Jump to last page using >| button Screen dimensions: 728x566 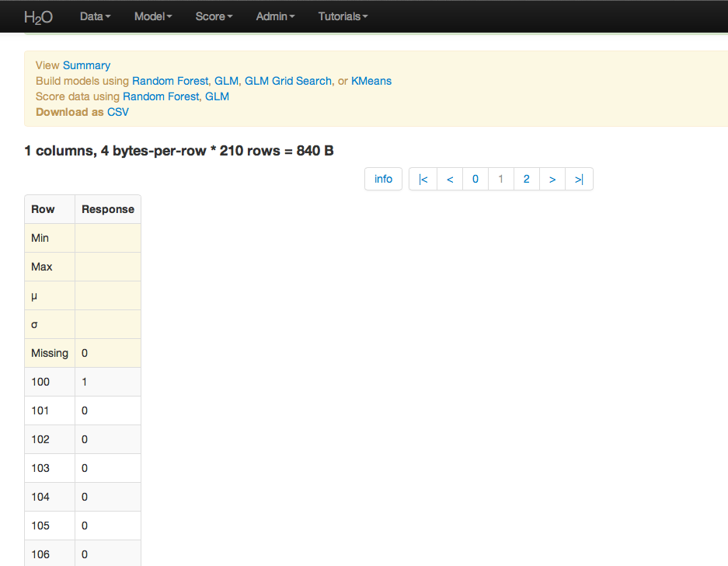(579, 179)
